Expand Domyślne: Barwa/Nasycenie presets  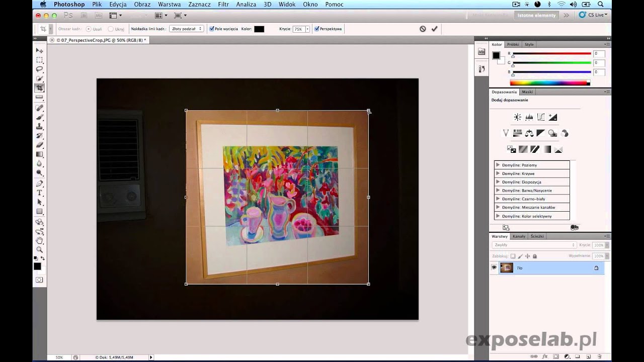(x=498, y=190)
